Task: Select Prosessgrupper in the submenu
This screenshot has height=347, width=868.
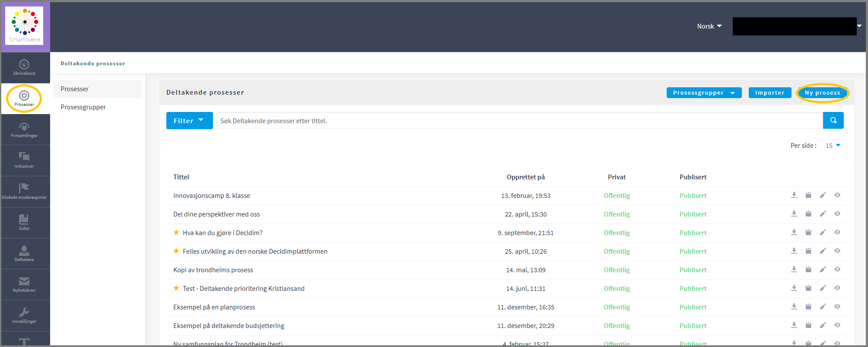Action: point(83,107)
